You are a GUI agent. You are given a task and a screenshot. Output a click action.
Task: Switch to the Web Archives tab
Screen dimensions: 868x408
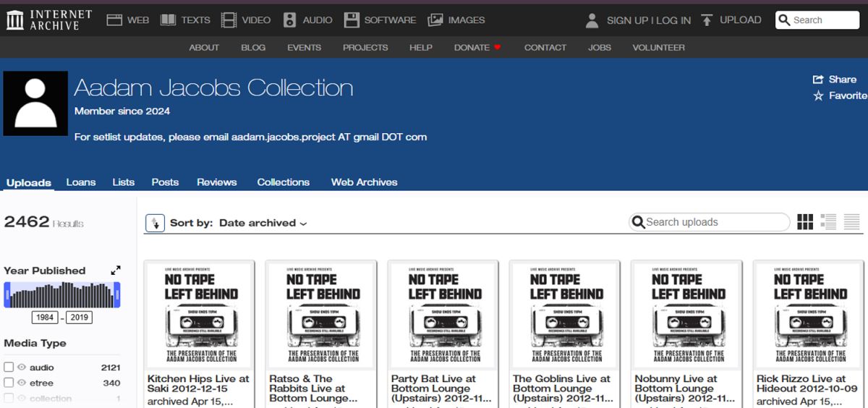click(364, 182)
